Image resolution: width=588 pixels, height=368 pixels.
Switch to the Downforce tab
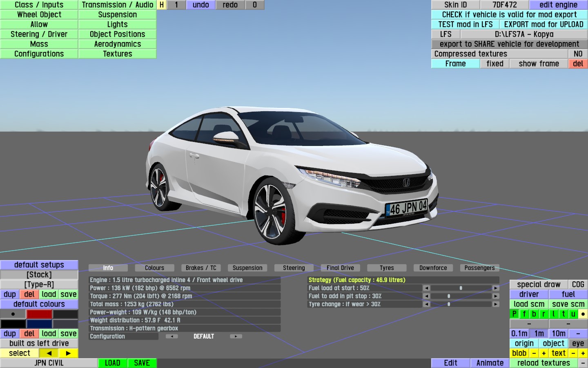coord(433,268)
